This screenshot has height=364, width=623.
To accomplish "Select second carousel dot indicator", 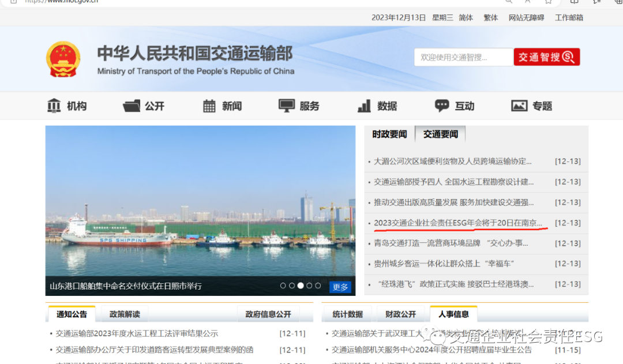I will [292, 286].
